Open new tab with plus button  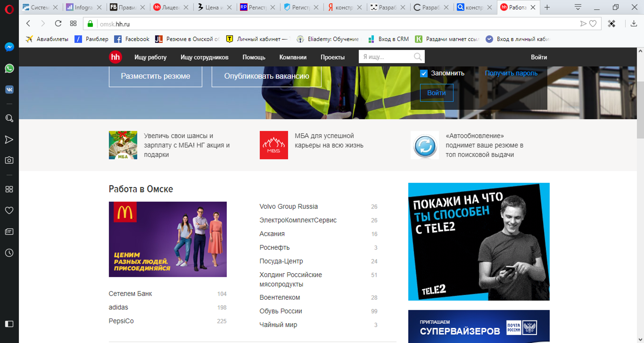coord(547,7)
